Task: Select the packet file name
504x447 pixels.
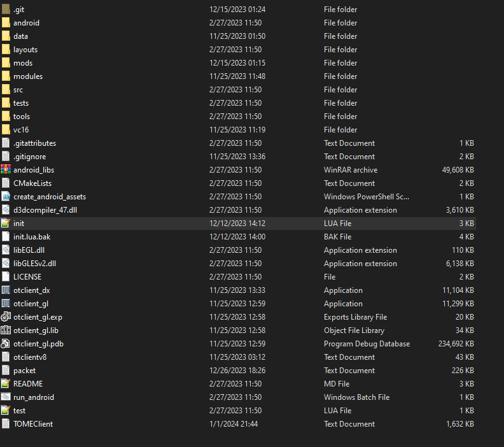Action: click(x=24, y=371)
